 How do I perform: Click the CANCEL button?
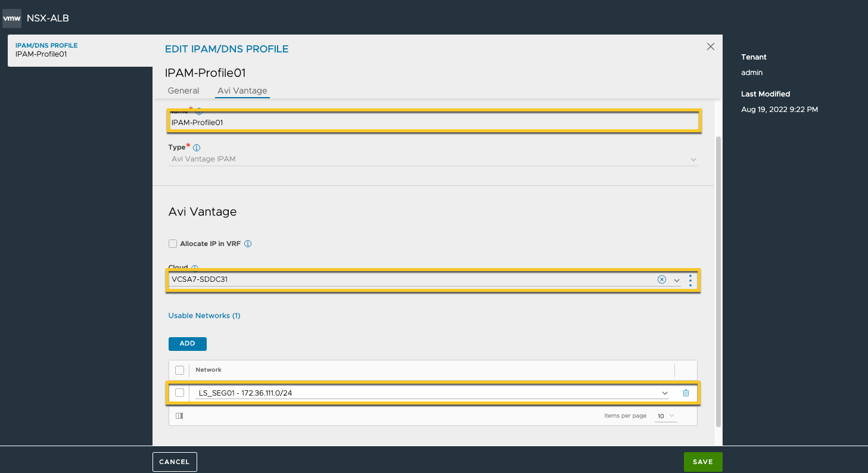pyautogui.click(x=175, y=462)
